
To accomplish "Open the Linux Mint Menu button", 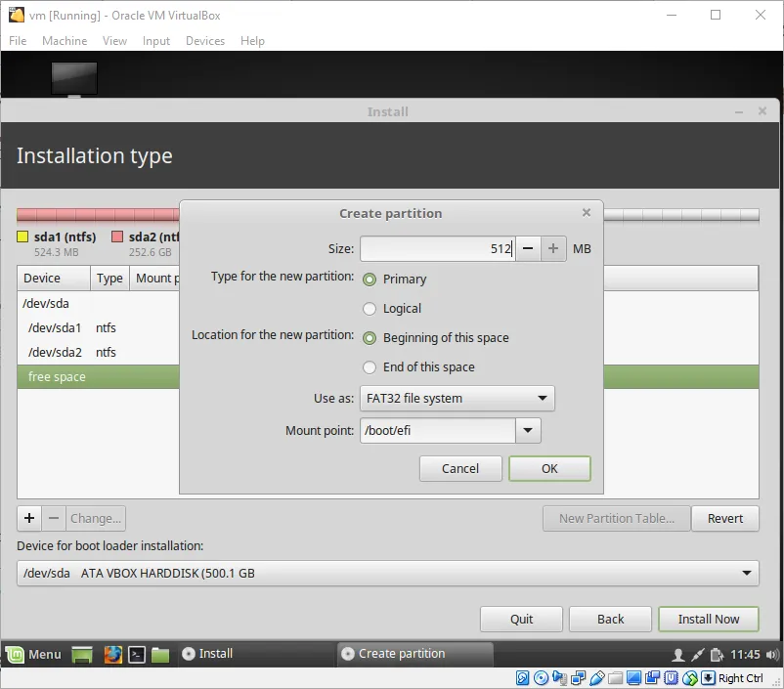I will tap(33, 654).
